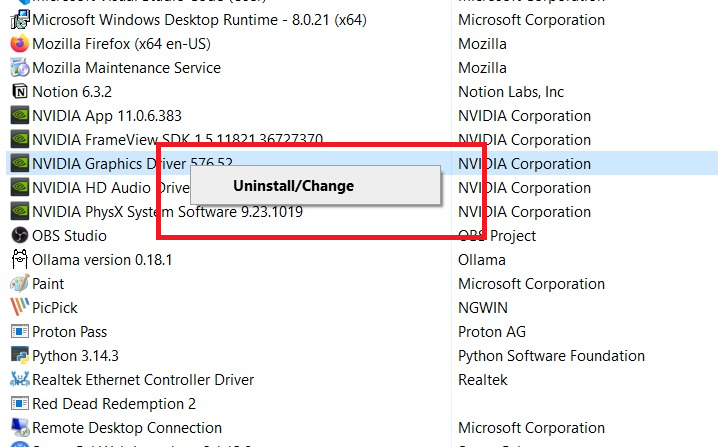The width and height of the screenshot is (718, 447).
Task: Click the NVIDIA PhysX System Software icon
Action: click(20, 212)
